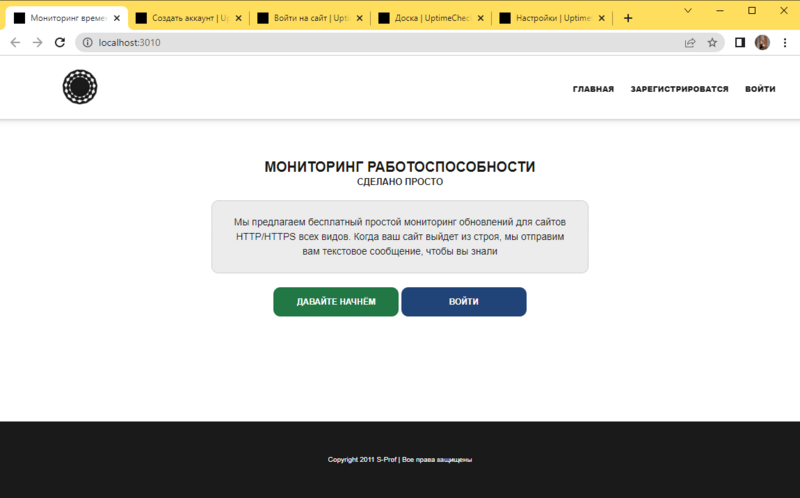Close the 'Создать аккаунт' tab

pyautogui.click(x=238, y=18)
